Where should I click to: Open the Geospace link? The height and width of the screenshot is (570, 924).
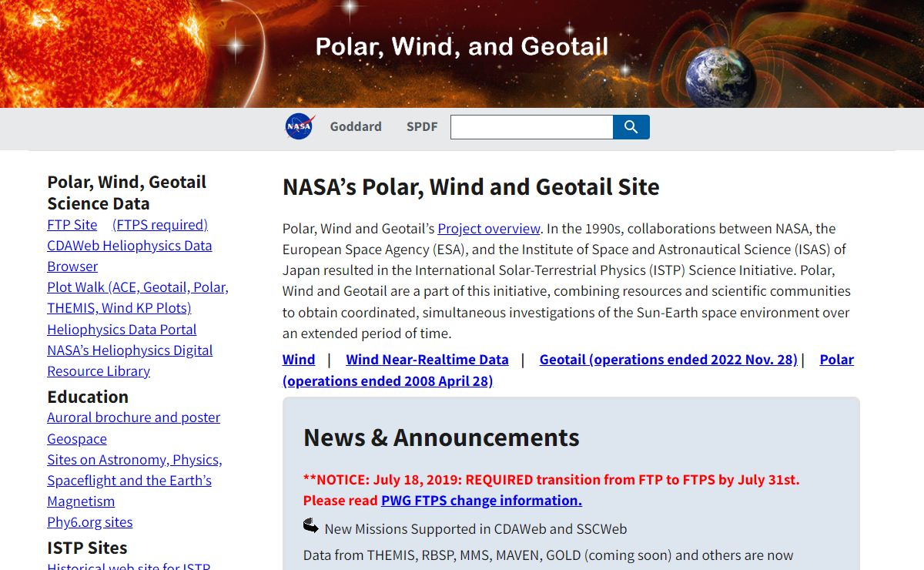point(77,439)
